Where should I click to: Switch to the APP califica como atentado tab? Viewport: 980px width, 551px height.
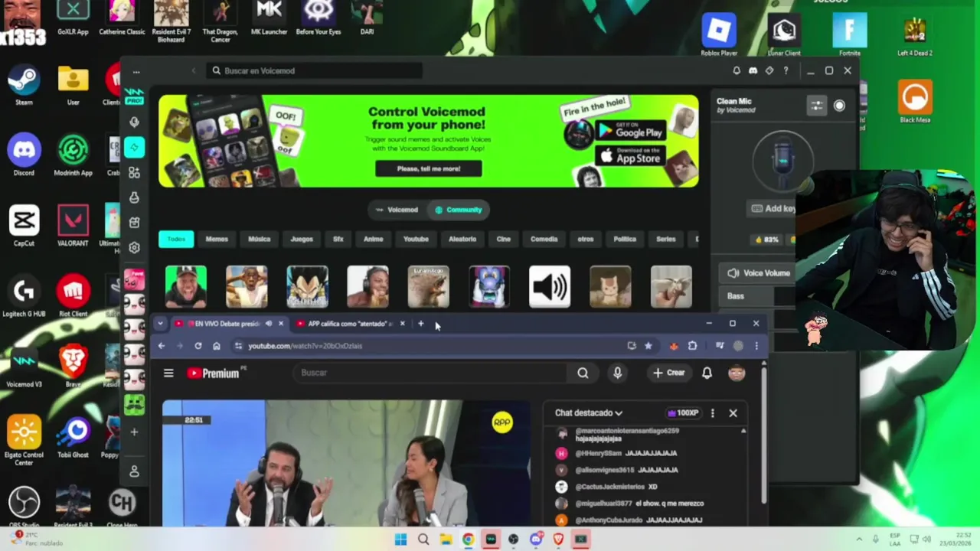click(349, 324)
